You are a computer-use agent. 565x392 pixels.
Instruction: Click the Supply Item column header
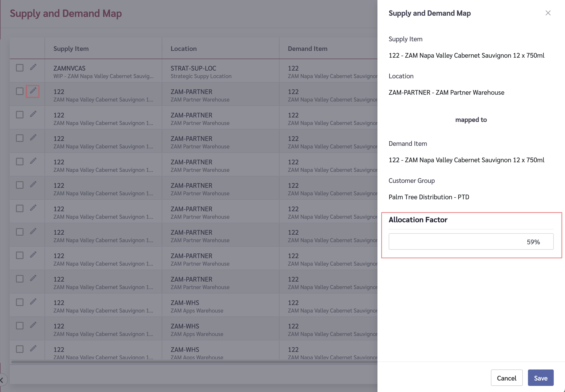(71, 49)
